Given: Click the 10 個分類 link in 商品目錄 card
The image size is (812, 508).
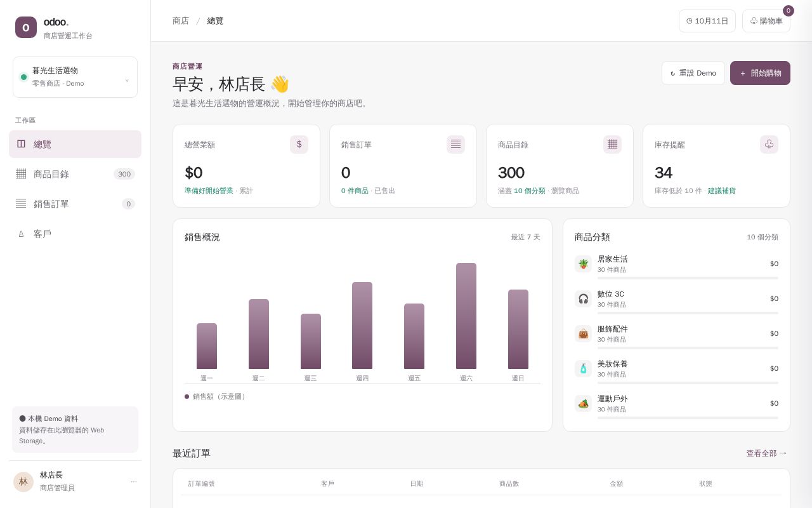Looking at the screenshot, I should pyautogui.click(x=529, y=190).
